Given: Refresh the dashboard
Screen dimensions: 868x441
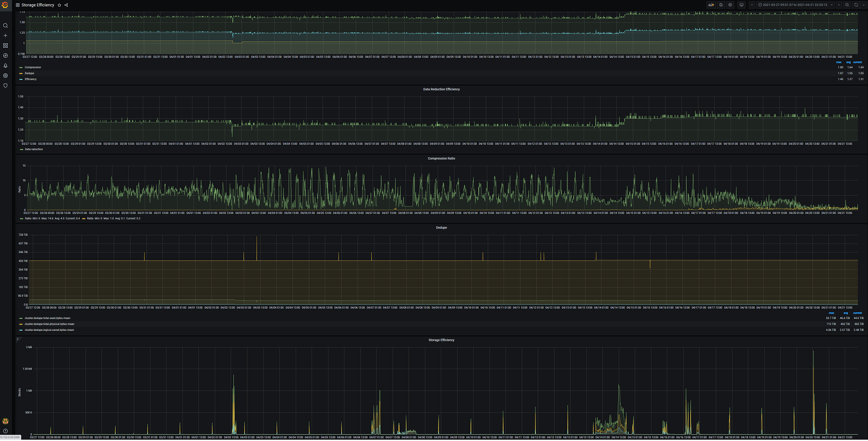Looking at the screenshot, I should (x=856, y=5).
